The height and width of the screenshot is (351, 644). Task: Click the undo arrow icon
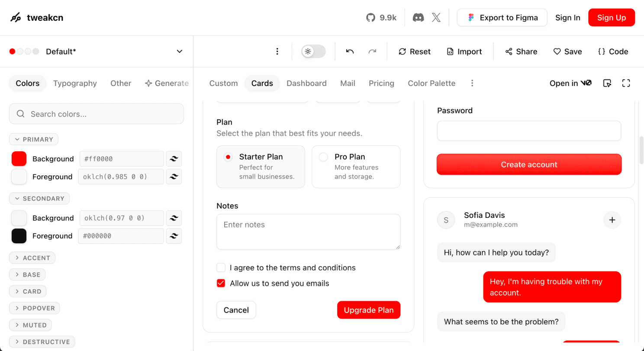350,51
